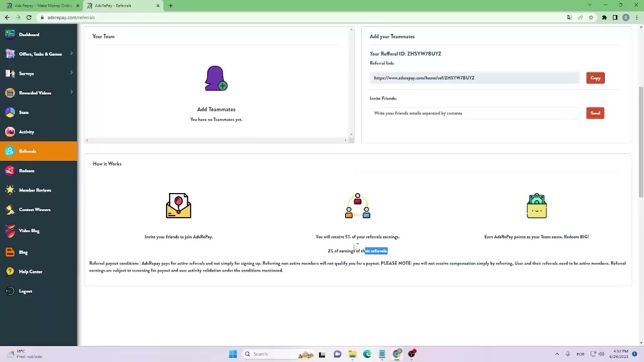Image resolution: width=644 pixels, height=362 pixels.
Task: Open Windows Start menu
Action: (x=233, y=354)
